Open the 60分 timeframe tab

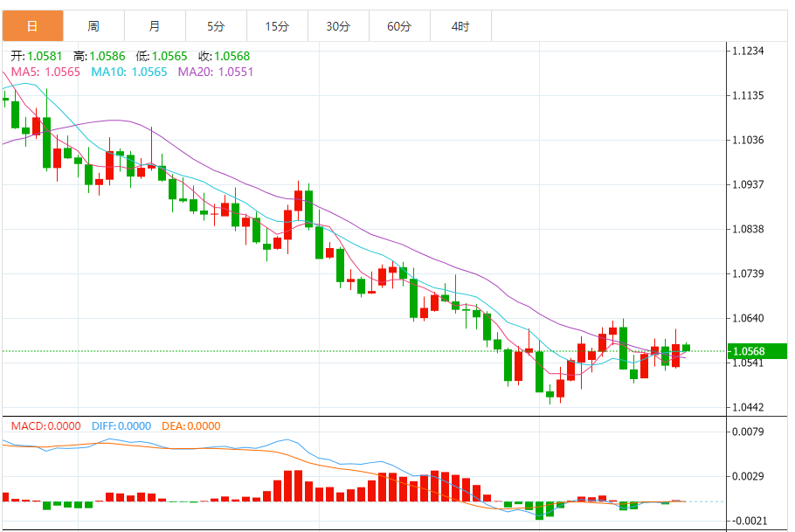(399, 26)
